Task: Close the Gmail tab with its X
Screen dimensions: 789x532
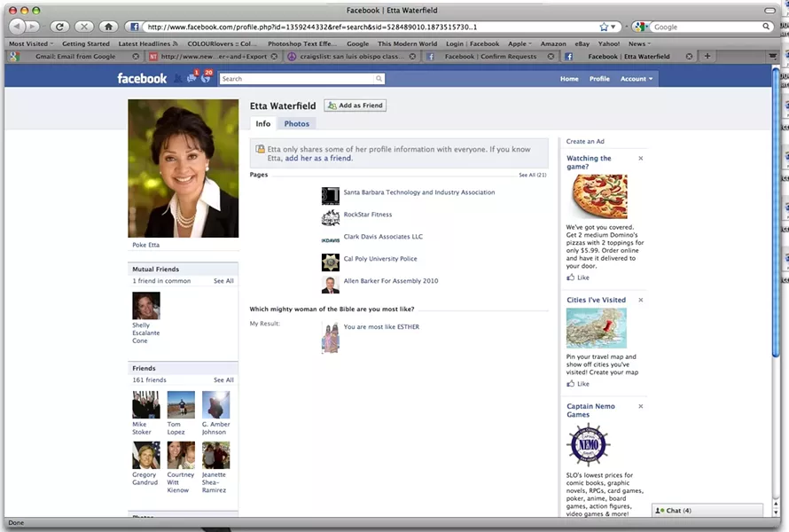Action: click(x=136, y=57)
